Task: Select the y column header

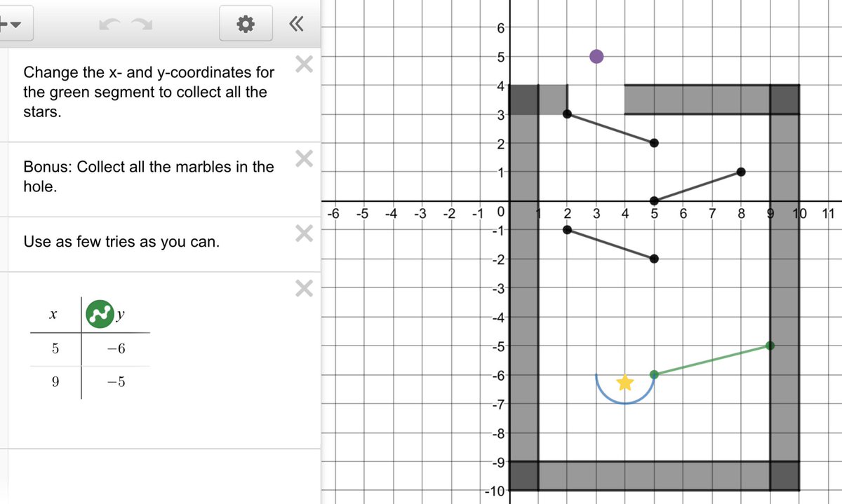Action: click(x=121, y=315)
